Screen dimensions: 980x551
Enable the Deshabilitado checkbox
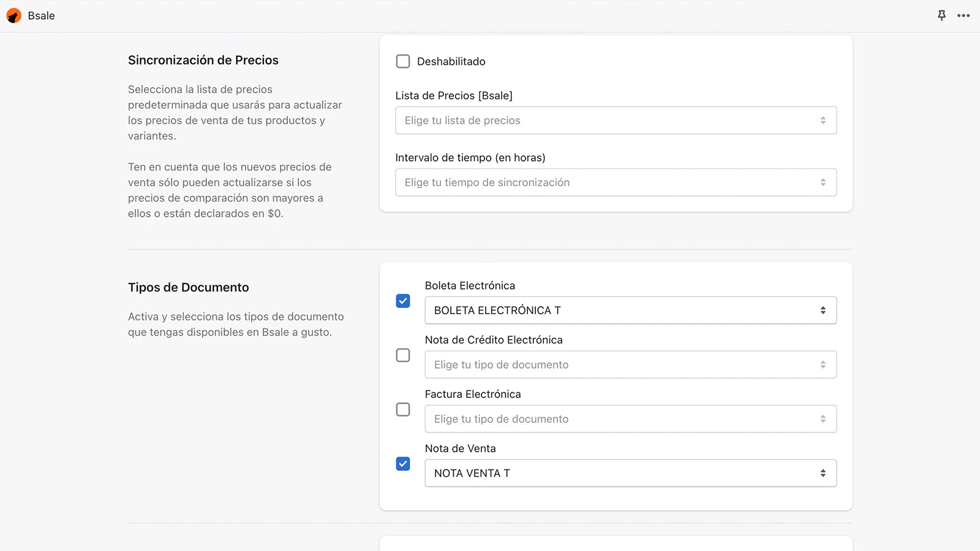click(402, 61)
